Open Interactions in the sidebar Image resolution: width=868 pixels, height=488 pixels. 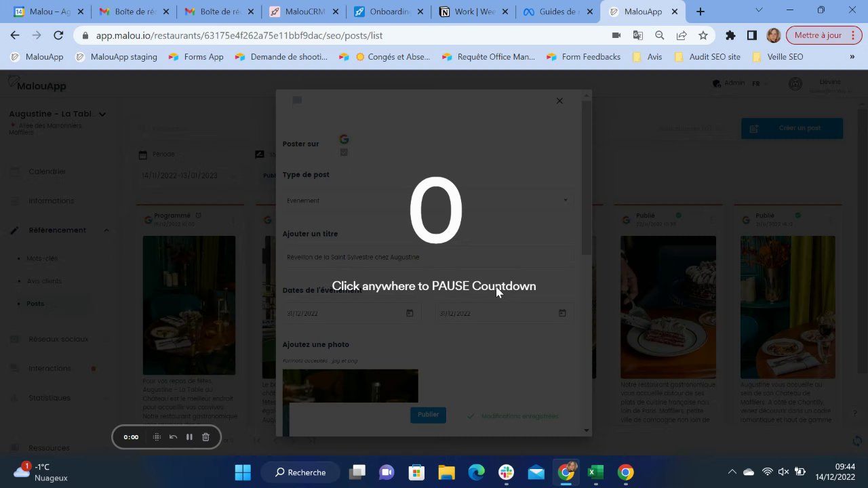(50, 369)
